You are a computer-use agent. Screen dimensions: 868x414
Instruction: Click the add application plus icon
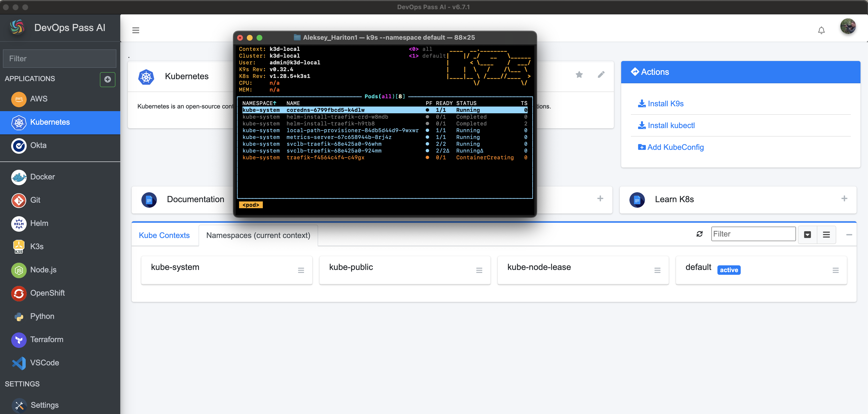[x=107, y=79]
